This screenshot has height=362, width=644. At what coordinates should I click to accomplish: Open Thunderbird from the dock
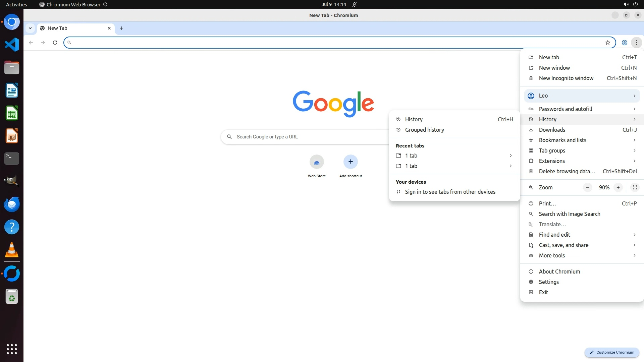[x=12, y=204]
